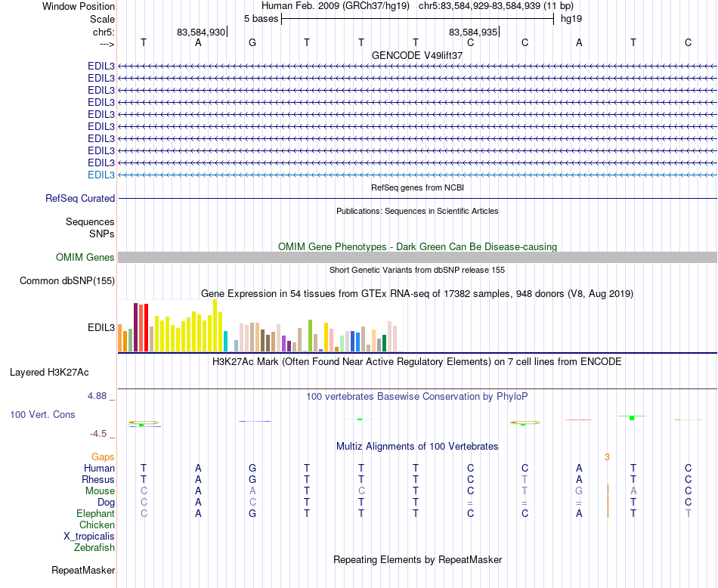The width and height of the screenshot is (718, 588).
Task: Click the "Human Feb. 2009 (GRCh37/hg19)" title text
Action: point(335,6)
